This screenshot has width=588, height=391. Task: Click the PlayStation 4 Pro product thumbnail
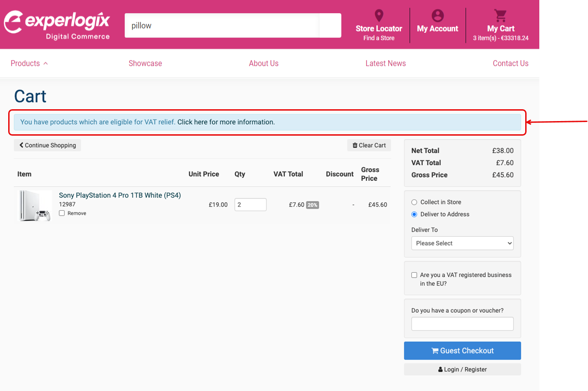coord(35,206)
